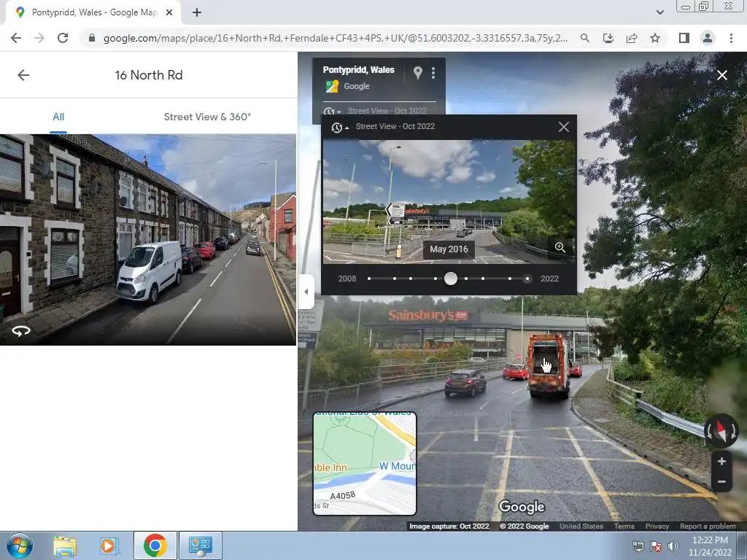
Task: Go back from 16 North Rd photos
Action: (x=23, y=75)
